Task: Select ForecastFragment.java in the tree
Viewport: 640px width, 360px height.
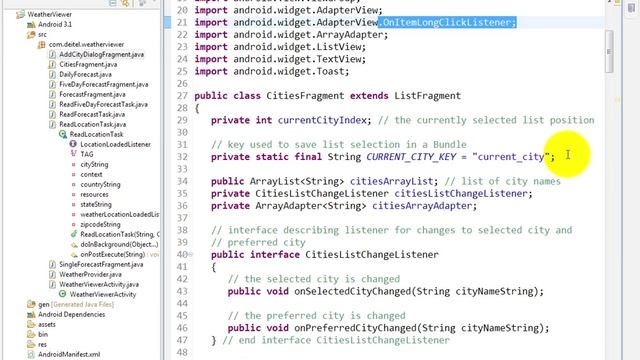Action: click(x=92, y=94)
